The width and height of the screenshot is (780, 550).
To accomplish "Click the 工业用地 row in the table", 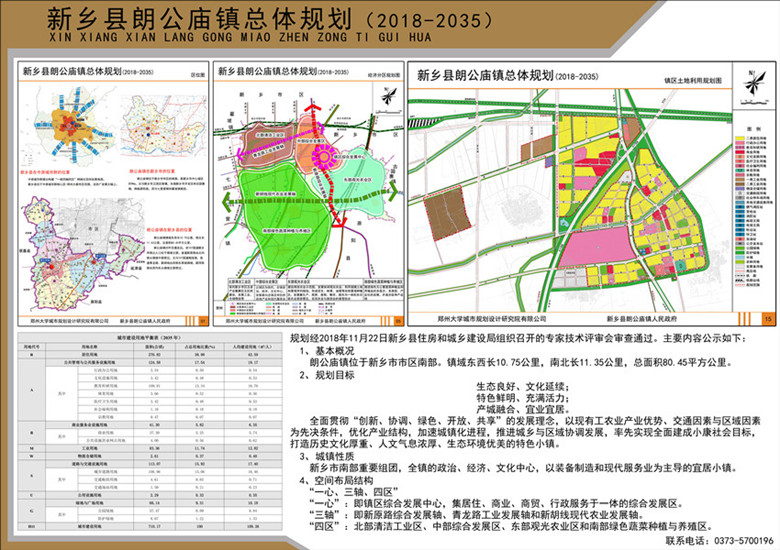I will click(150, 449).
